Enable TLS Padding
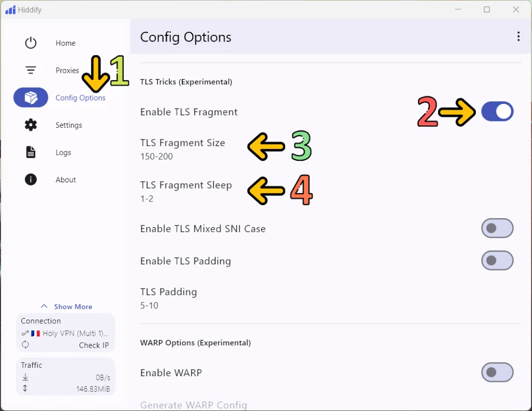Viewport: 532px width, 411px height. [x=497, y=260]
